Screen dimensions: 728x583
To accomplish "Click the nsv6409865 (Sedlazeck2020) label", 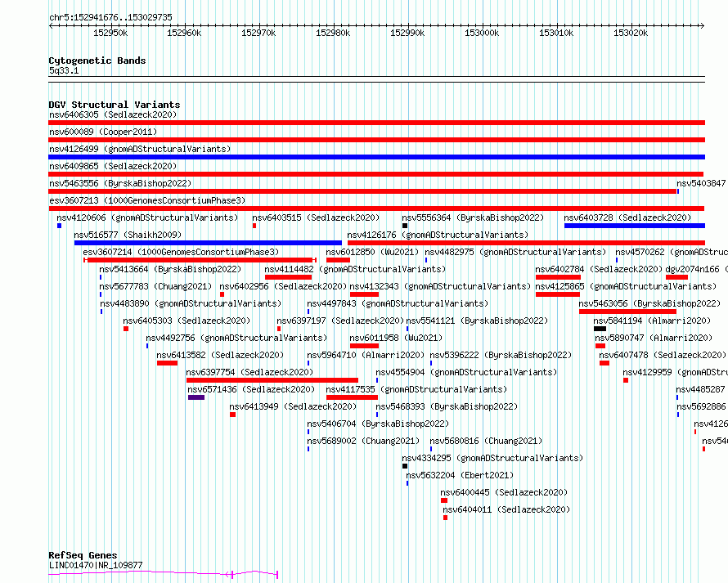I will point(113,166).
